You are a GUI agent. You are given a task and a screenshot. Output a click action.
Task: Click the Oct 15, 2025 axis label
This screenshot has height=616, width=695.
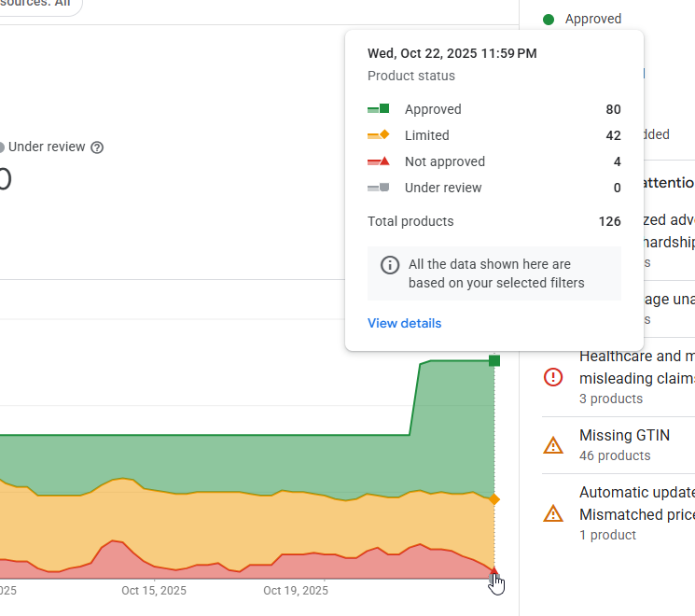click(x=154, y=591)
